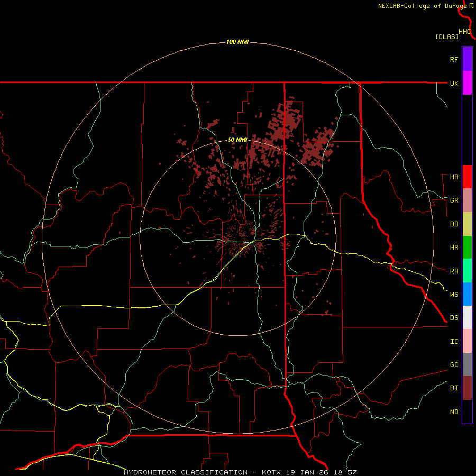
Task: Click the HR green legend swatch
Action: 467,248
